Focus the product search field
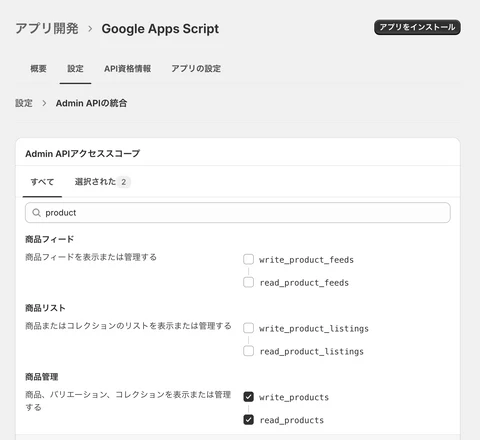 [x=238, y=213]
